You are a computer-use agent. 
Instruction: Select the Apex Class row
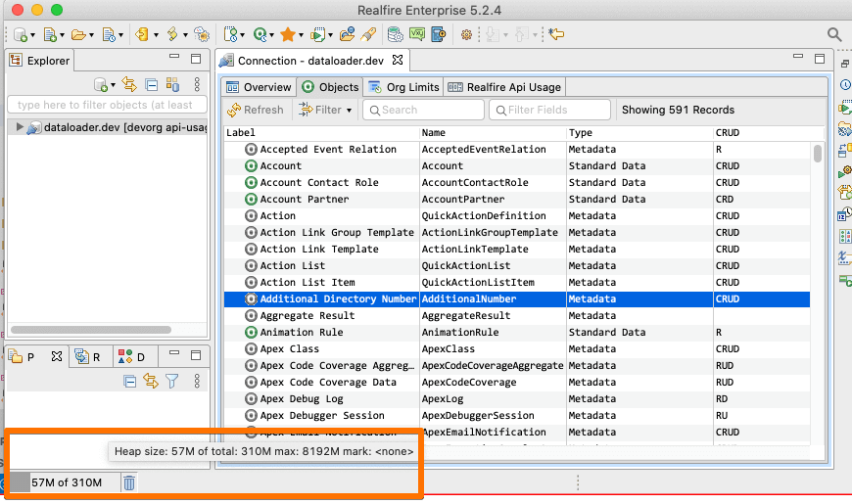tap(517, 349)
